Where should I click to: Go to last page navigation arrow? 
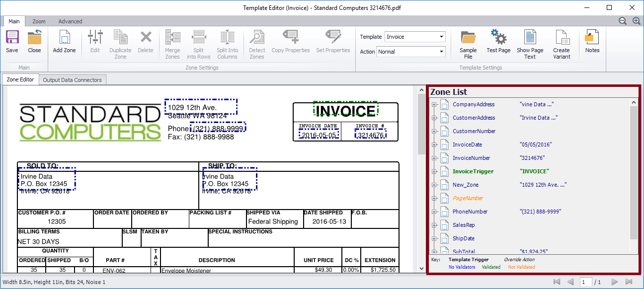(x=629, y=282)
